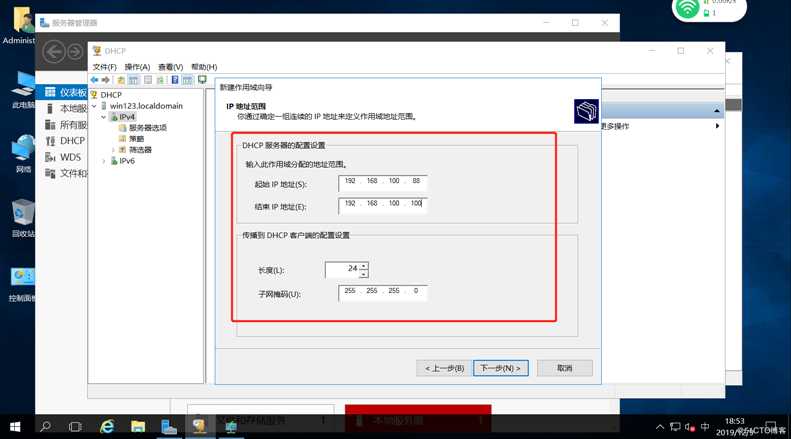The height and width of the screenshot is (439, 791).
Task: Select the DHCP root node in the tree
Action: coord(111,95)
